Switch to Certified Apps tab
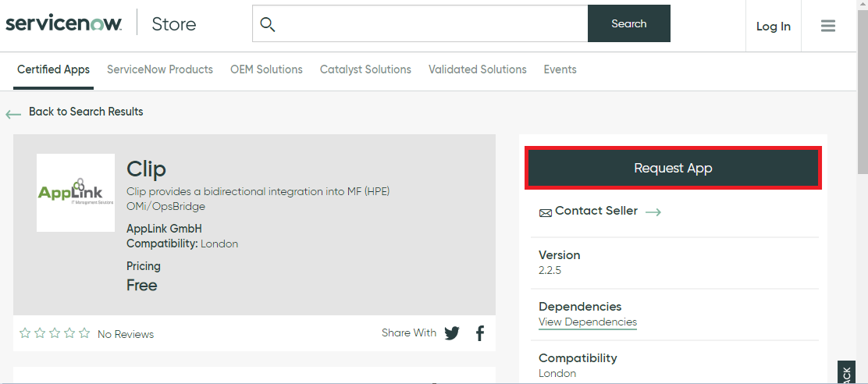 (x=53, y=69)
